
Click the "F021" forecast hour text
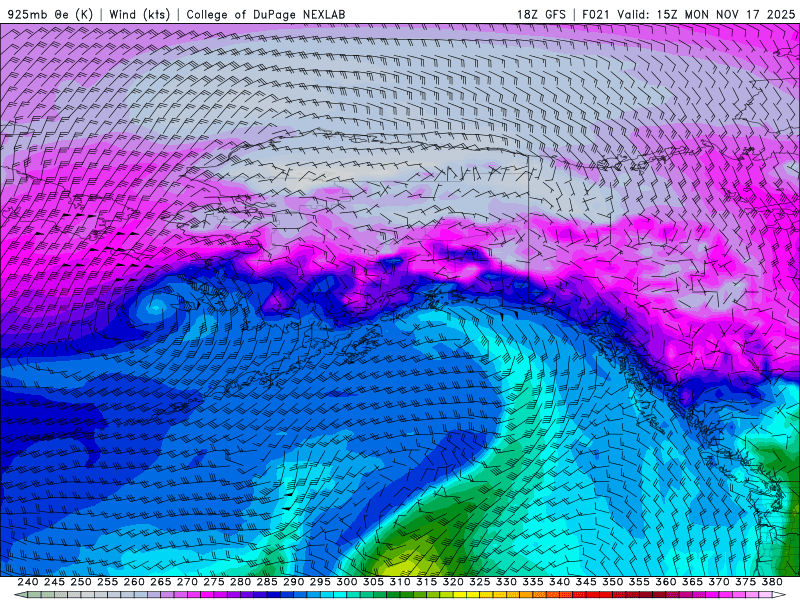[596, 14]
